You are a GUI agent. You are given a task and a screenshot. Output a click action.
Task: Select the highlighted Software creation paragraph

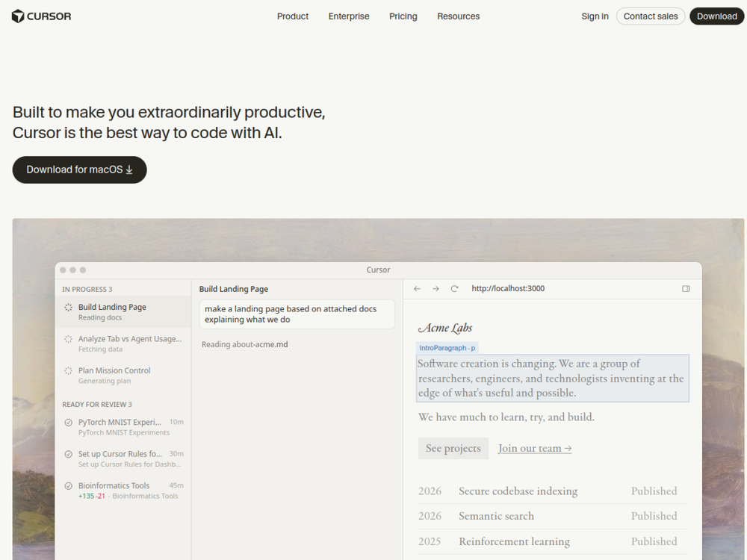553,378
